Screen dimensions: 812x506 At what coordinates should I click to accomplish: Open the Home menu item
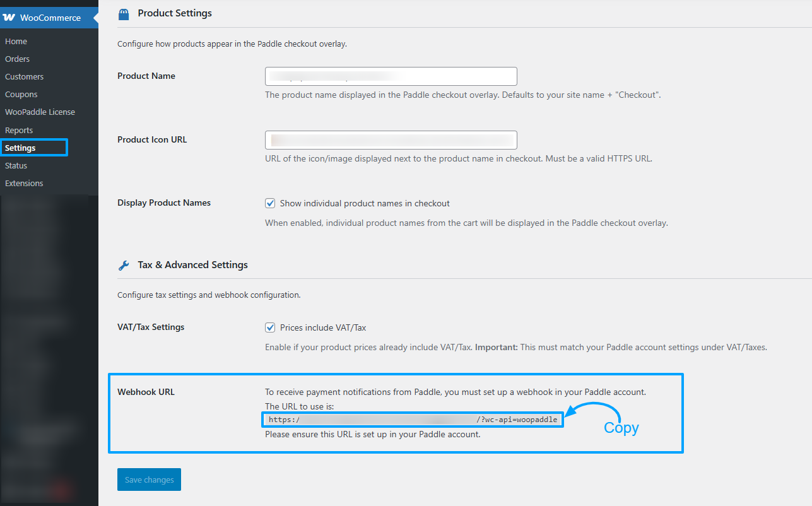(16, 41)
